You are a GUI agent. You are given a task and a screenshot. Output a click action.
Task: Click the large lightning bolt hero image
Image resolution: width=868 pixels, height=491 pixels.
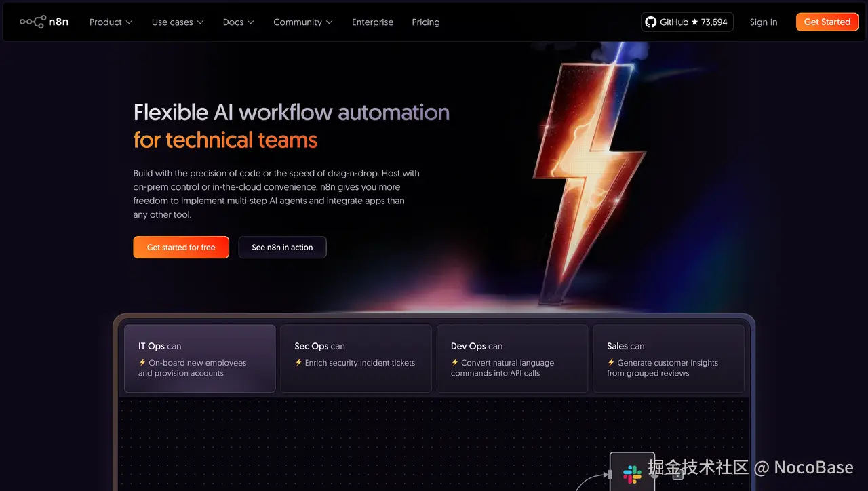coord(590,183)
